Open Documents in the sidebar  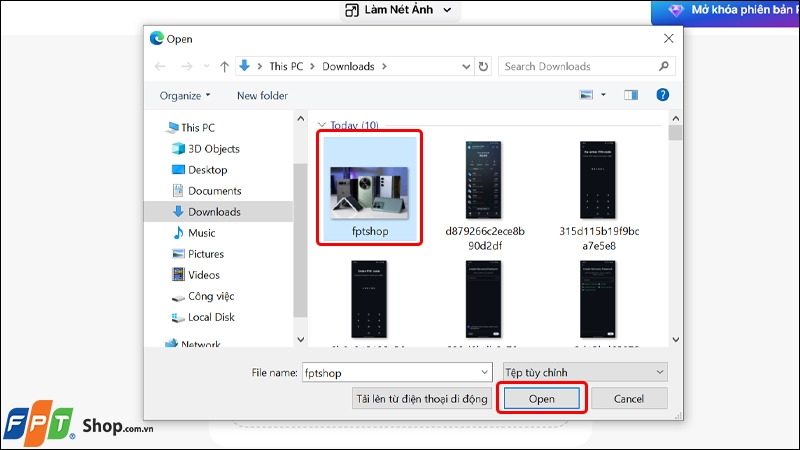tap(214, 191)
